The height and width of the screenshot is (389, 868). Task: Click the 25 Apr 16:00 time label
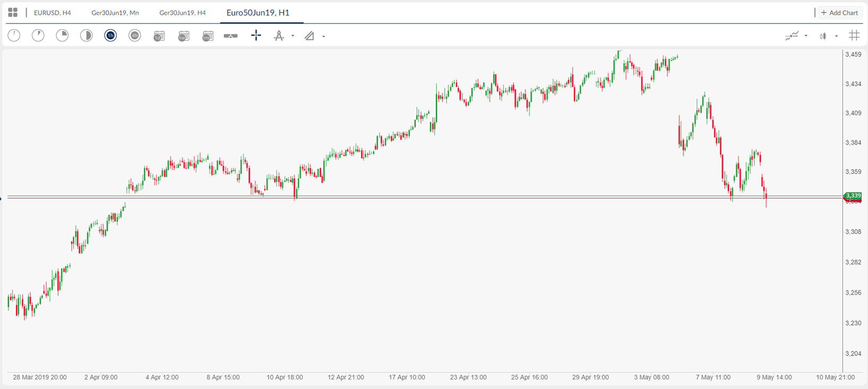click(x=529, y=377)
